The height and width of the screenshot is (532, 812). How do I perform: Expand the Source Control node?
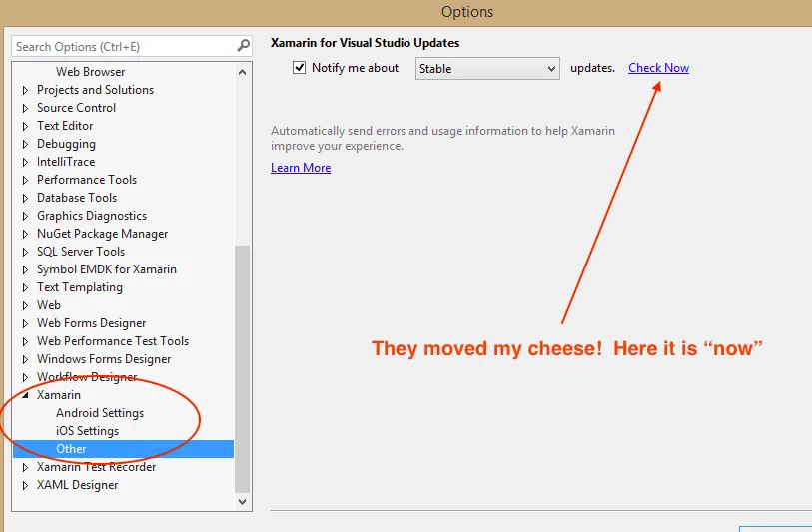[25, 108]
